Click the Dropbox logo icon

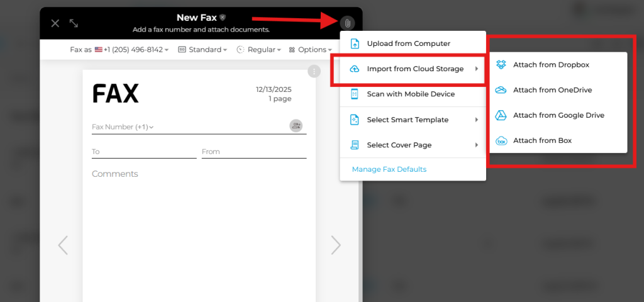pos(501,65)
